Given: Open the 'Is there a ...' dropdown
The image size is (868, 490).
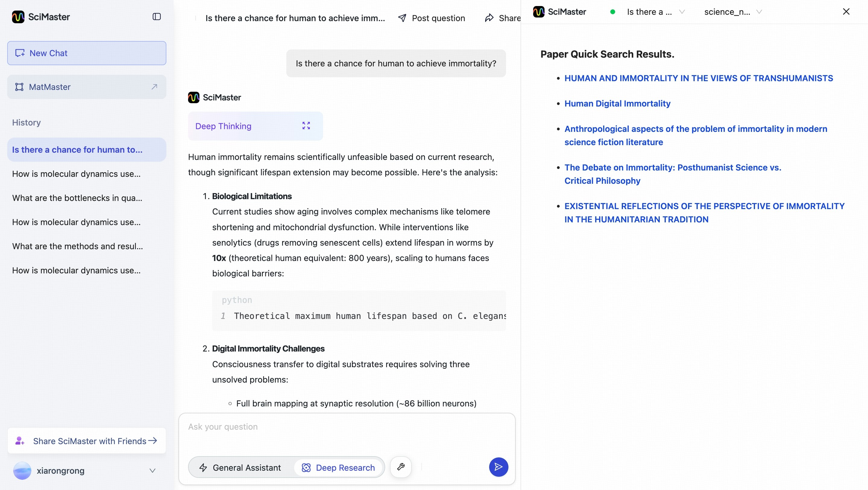Looking at the screenshot, I should coord(655,12).
